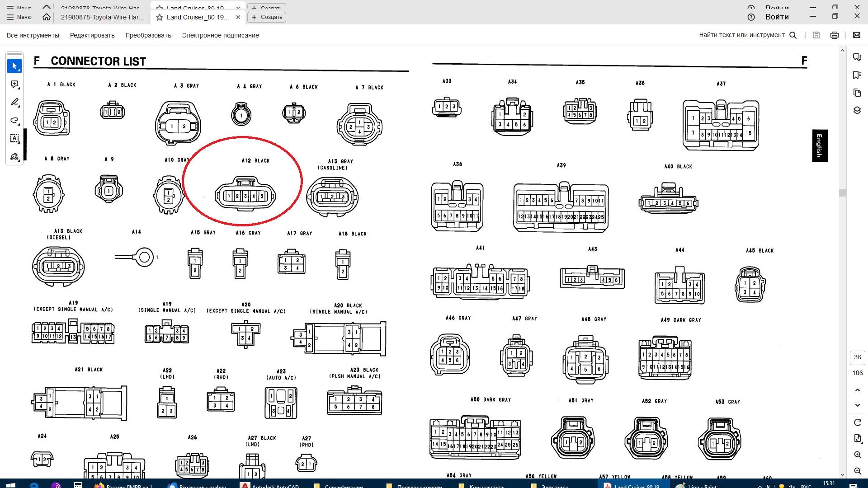Click the page number 36 field
The width and height of the screenshot is (868, 488).
coord(857,357)
